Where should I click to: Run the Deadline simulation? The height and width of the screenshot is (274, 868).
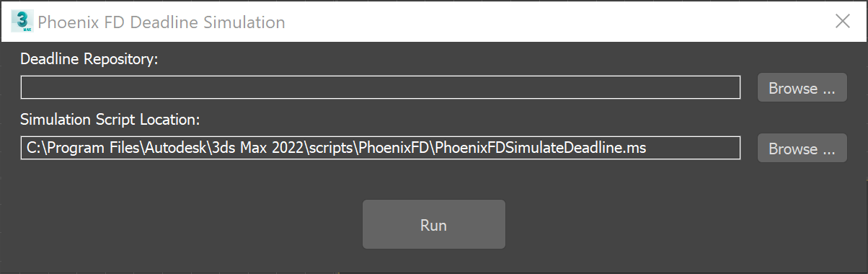[433, 225]
